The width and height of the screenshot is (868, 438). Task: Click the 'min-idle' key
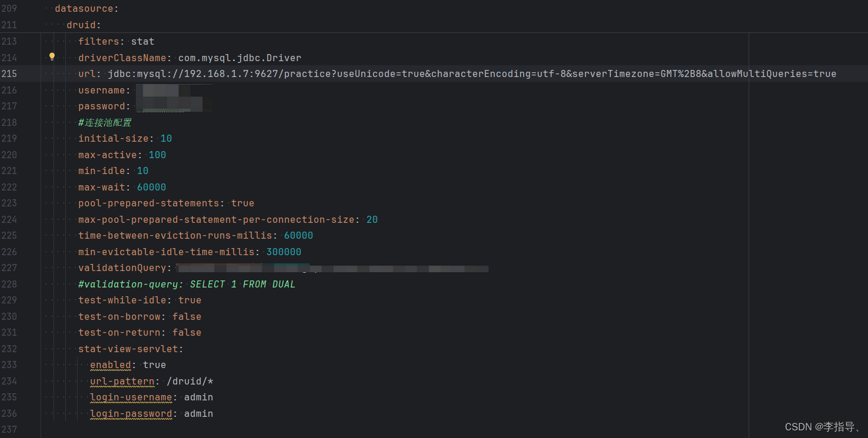(x=102, y=170)
